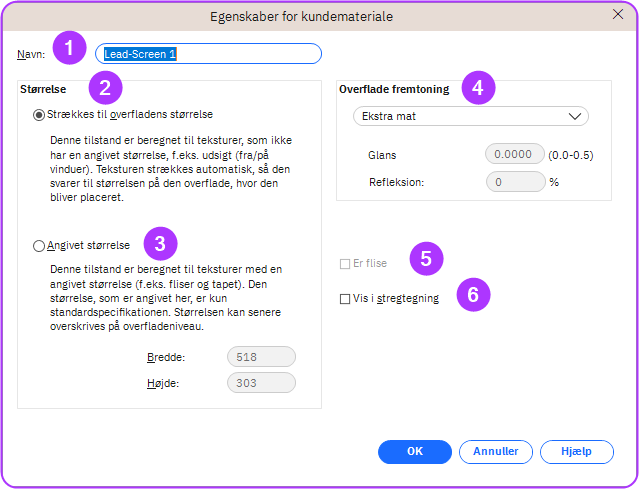Click the Glans value field

pos(514,154)
